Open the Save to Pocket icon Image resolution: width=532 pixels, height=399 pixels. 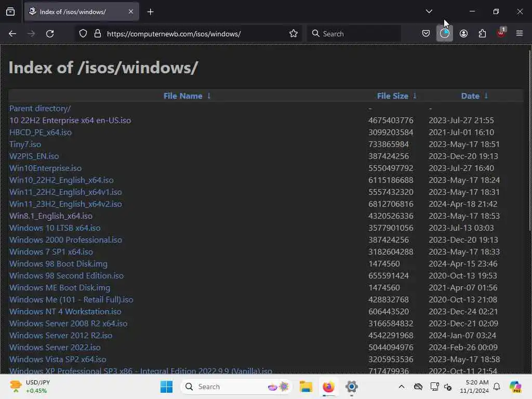pyautogui.click(x=426, y=33)
